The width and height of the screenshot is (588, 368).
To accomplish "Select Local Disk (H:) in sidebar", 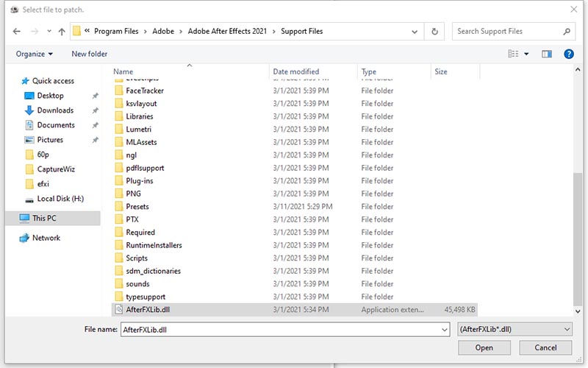I will [60, 199].
